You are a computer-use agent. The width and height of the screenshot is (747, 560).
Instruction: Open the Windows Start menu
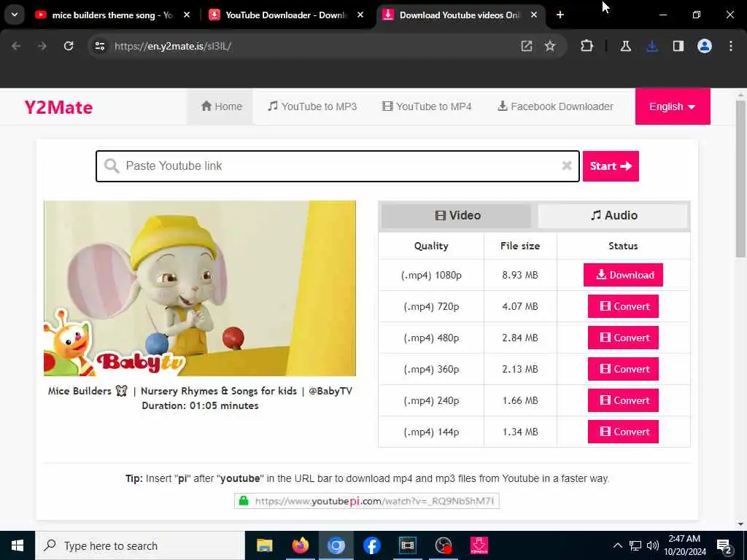point(18,545)
